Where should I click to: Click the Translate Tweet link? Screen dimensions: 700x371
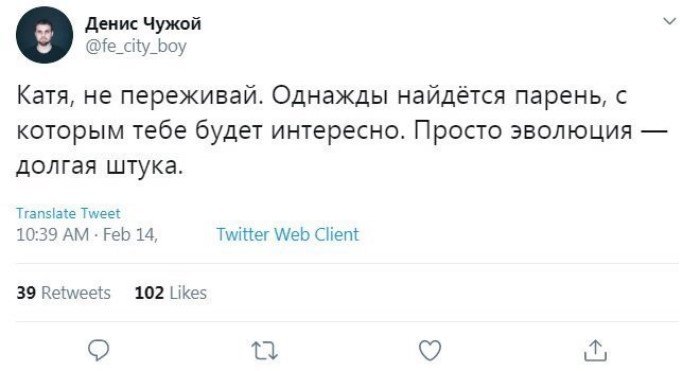pyautogui.click(x=68, y=213)
